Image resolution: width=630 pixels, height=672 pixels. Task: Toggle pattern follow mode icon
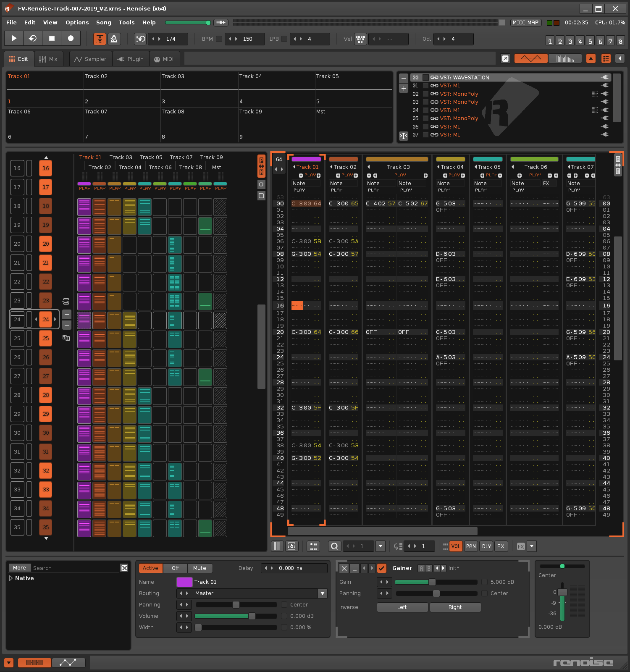(100, 39)
